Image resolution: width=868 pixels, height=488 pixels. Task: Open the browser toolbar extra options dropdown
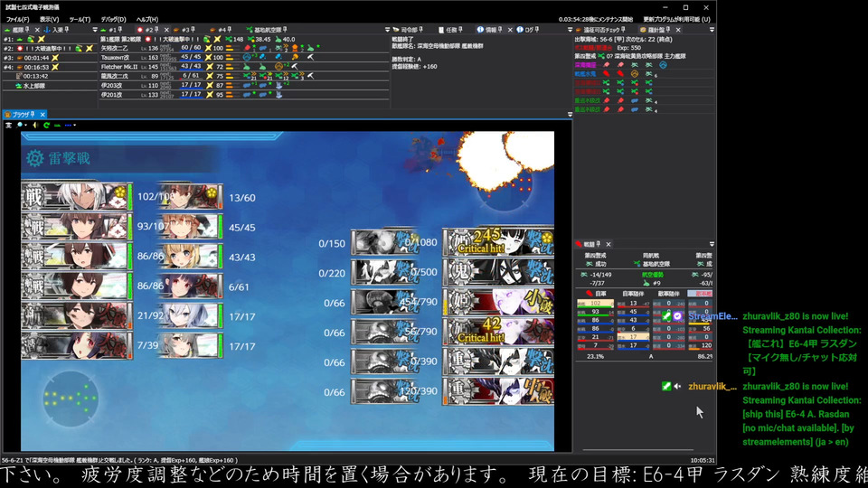click(70, 126)
